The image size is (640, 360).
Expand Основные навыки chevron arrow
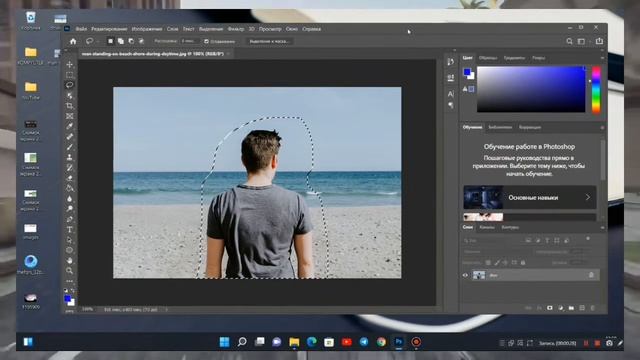(588, 197)
